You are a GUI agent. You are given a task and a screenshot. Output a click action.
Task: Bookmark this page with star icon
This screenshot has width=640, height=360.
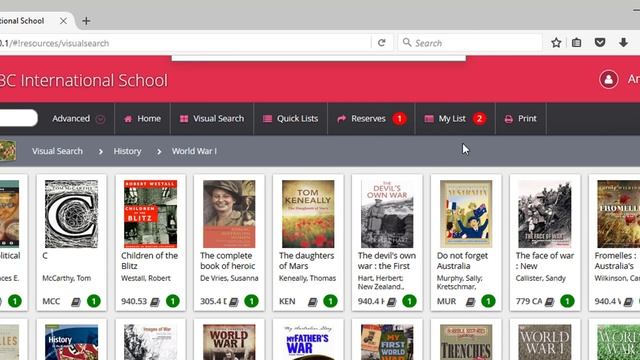[x=556, y=43]
